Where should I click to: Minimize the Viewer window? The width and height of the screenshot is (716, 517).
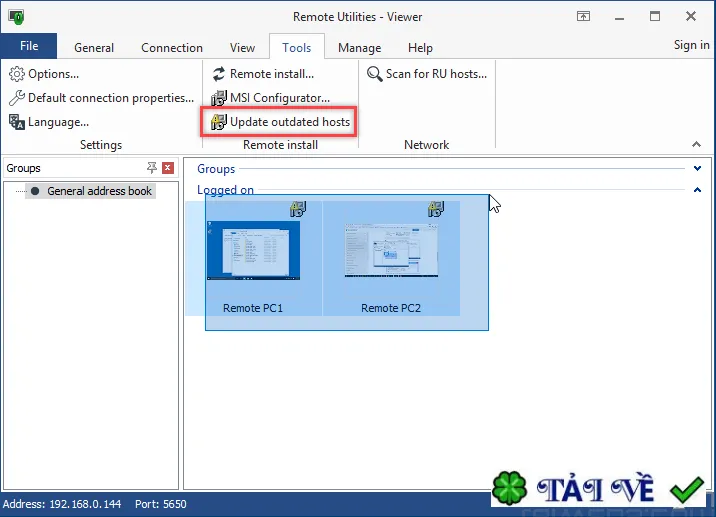coord(619,17)
